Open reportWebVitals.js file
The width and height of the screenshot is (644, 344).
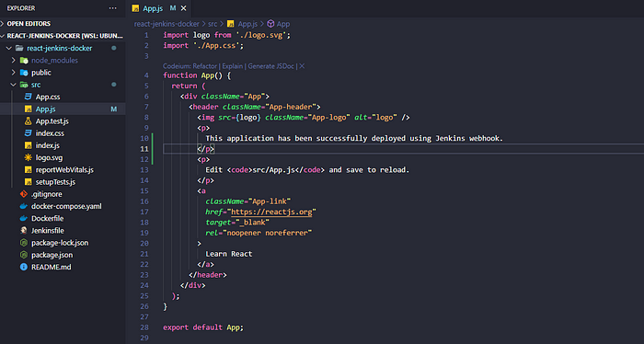(64, 170)
